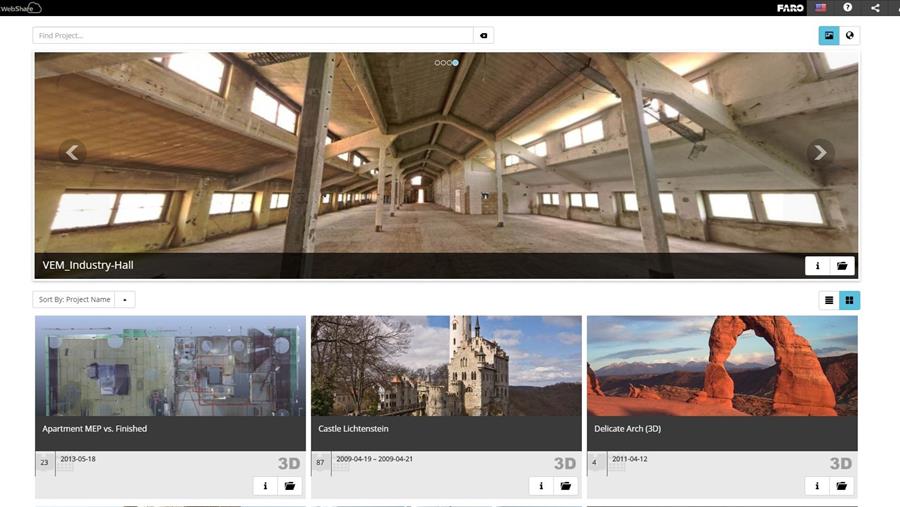The image size is (900, 507).
Task: Go to previous carousel slide
Action: point(71,153)
